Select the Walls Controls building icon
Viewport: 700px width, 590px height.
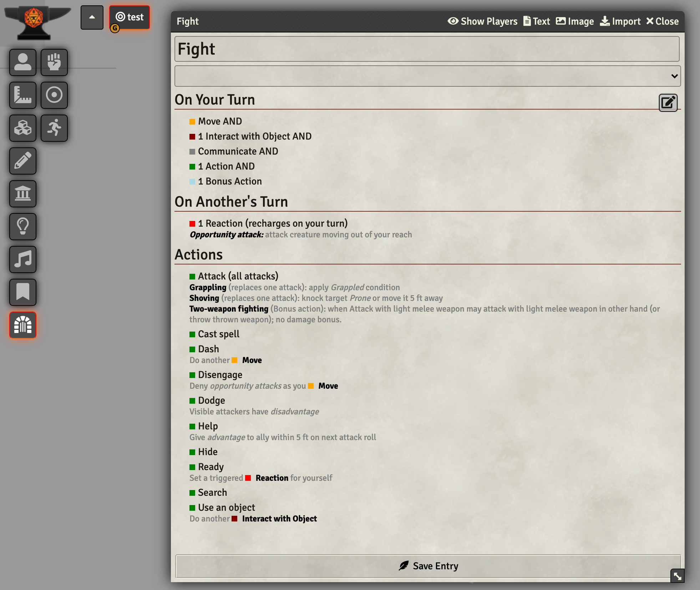click(23, 194)
